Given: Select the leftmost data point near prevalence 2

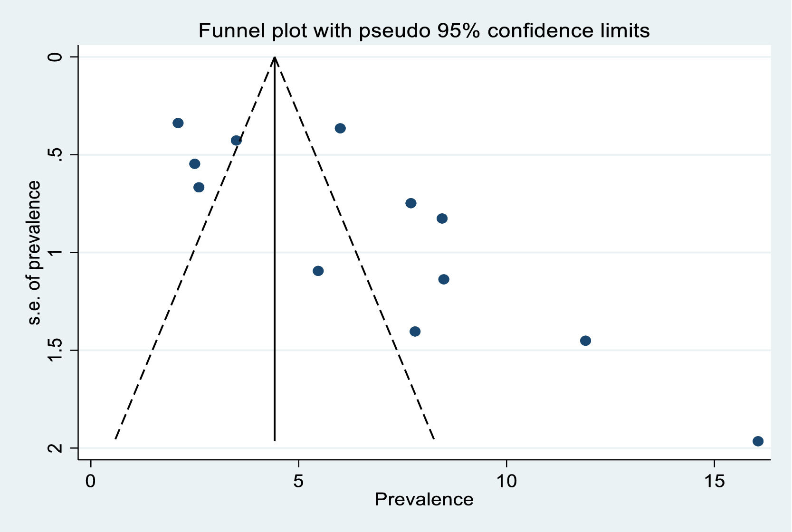Looking at the screenshot, I should (x=178, y=123).
